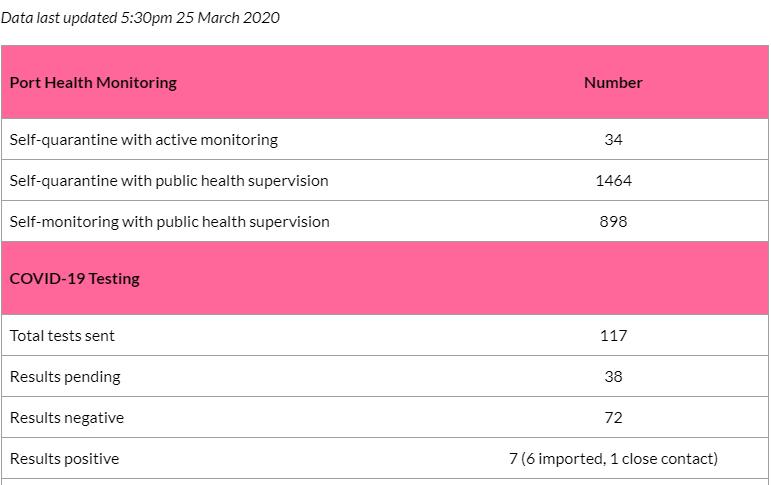
Task: Click the value 38
Action: point(613,376)
